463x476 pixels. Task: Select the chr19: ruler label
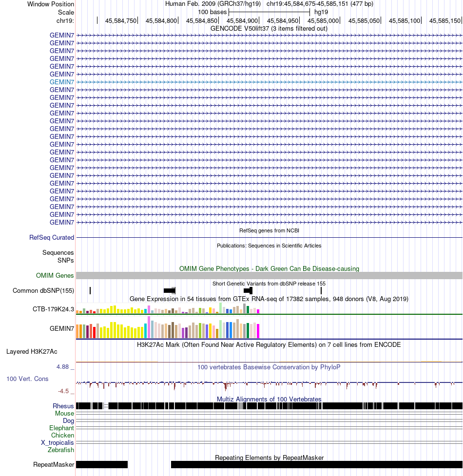click(65, 20)
